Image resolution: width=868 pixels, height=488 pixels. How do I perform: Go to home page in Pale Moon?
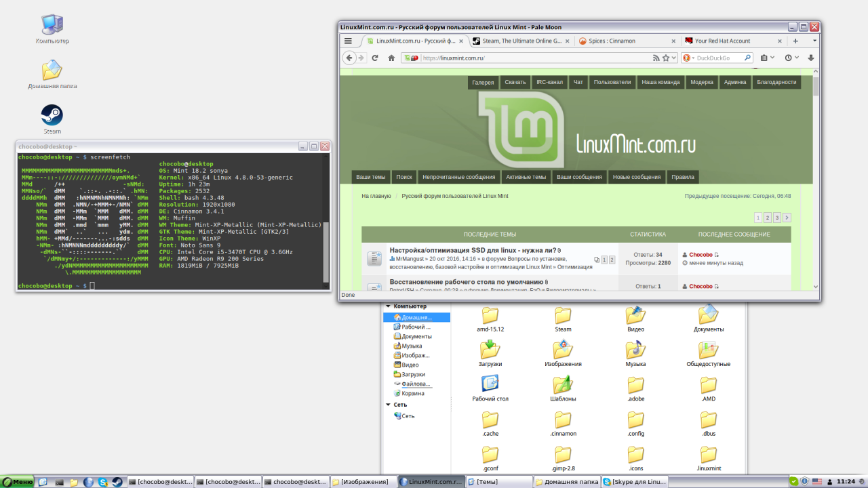pyautogui.click(x=391, y=58)
